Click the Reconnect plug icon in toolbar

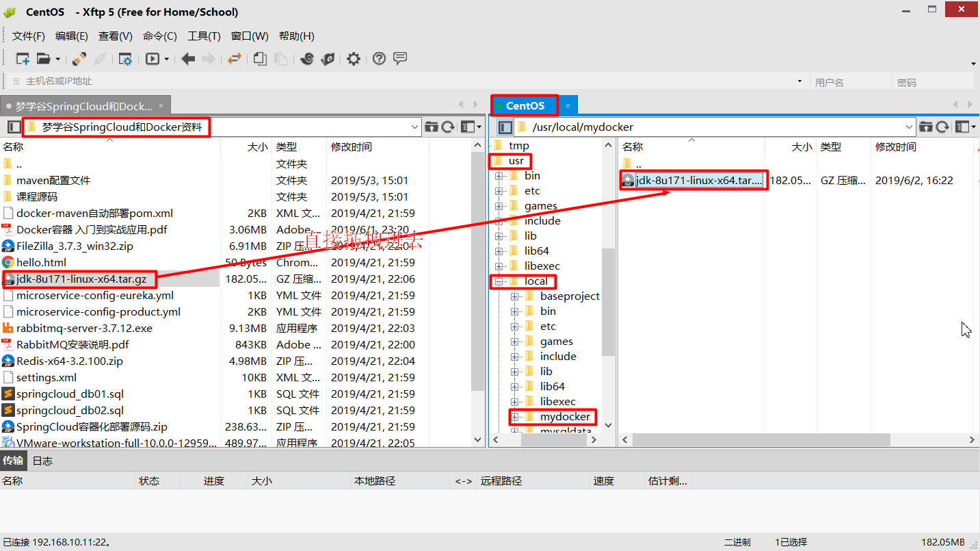79,59
